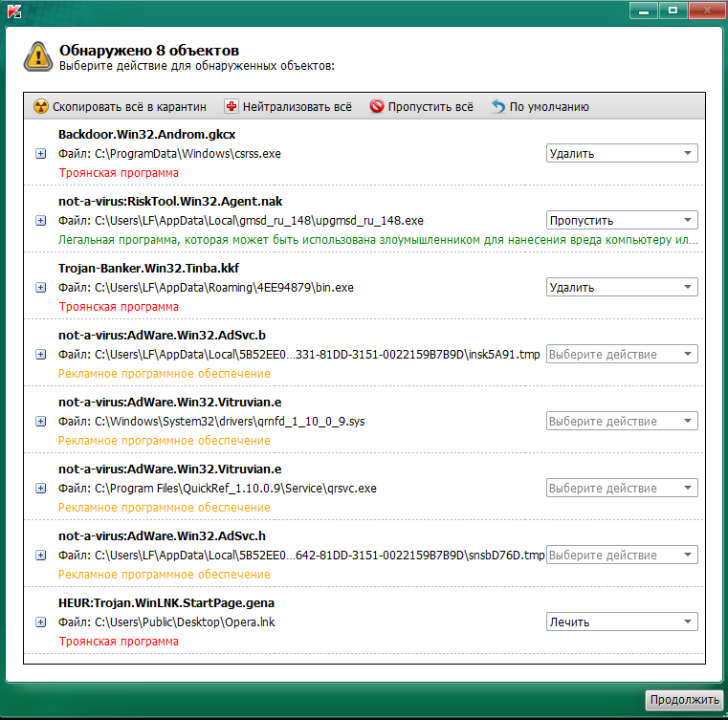The width and height of the screenshot is (728, 720).
Task: Click 'Нейтрализовать всё' toolbar text
Action: coord(297,107)
